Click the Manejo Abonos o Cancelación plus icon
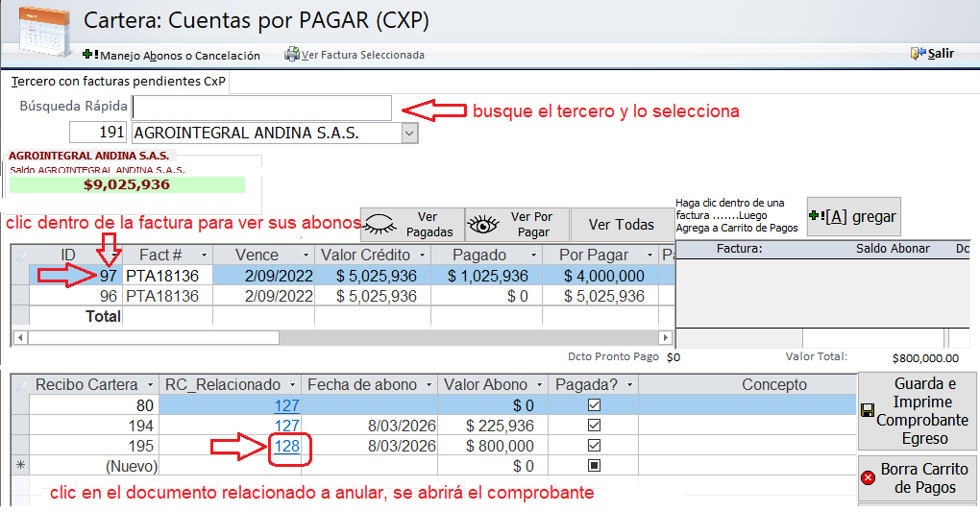980x512 pixels. coord(90,55)
